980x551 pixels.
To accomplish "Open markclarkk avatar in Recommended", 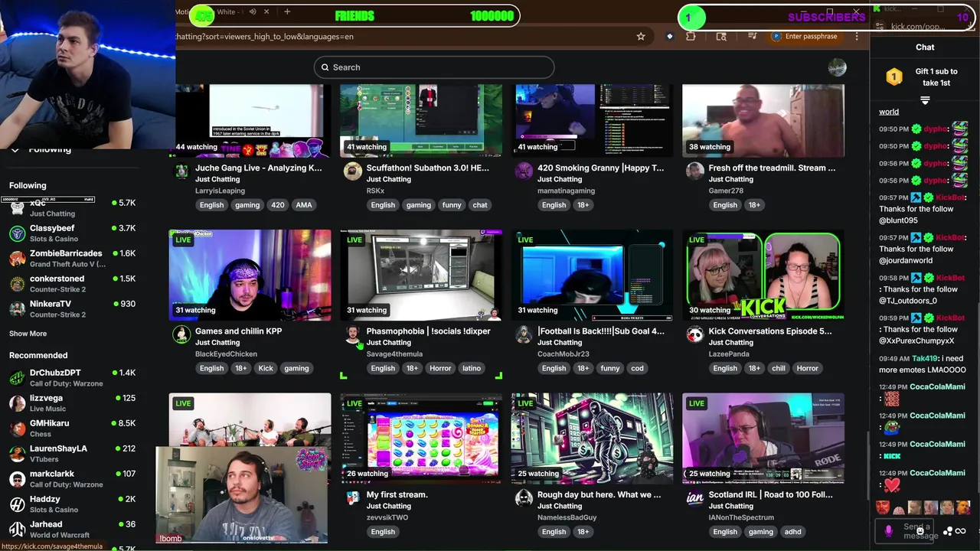I will 17,479.
